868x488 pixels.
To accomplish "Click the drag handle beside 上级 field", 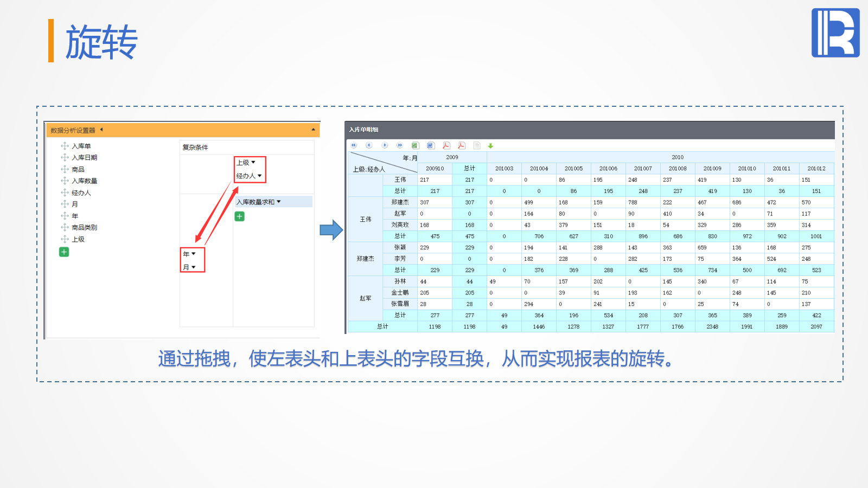I will 65,239.
